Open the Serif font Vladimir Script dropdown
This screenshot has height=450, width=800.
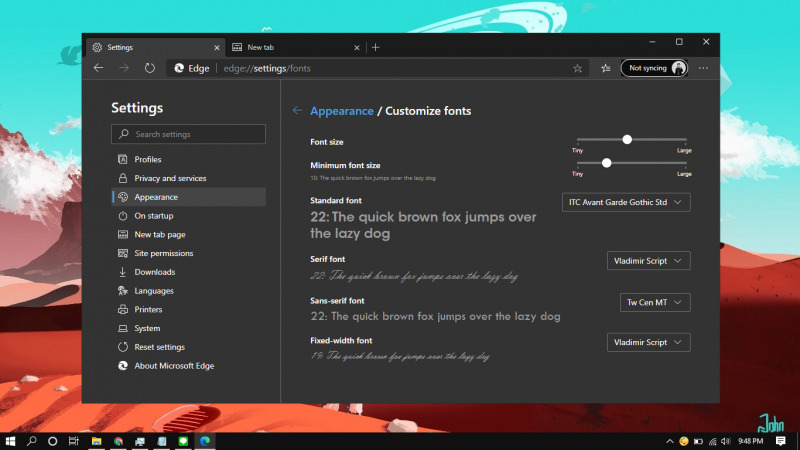pos(648,261)
